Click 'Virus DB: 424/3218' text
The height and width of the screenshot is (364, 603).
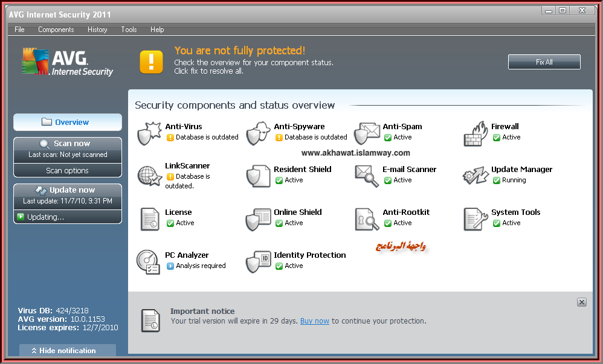click(53, 310)
